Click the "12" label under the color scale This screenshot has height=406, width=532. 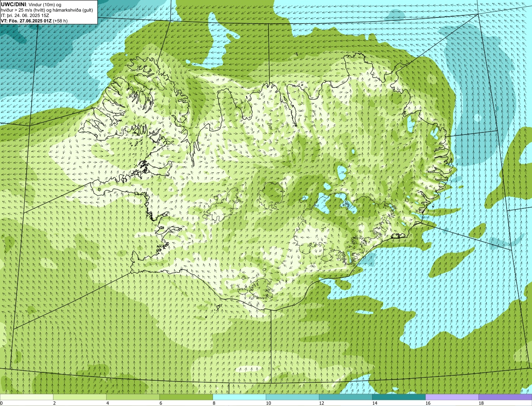tap(322, 403)
